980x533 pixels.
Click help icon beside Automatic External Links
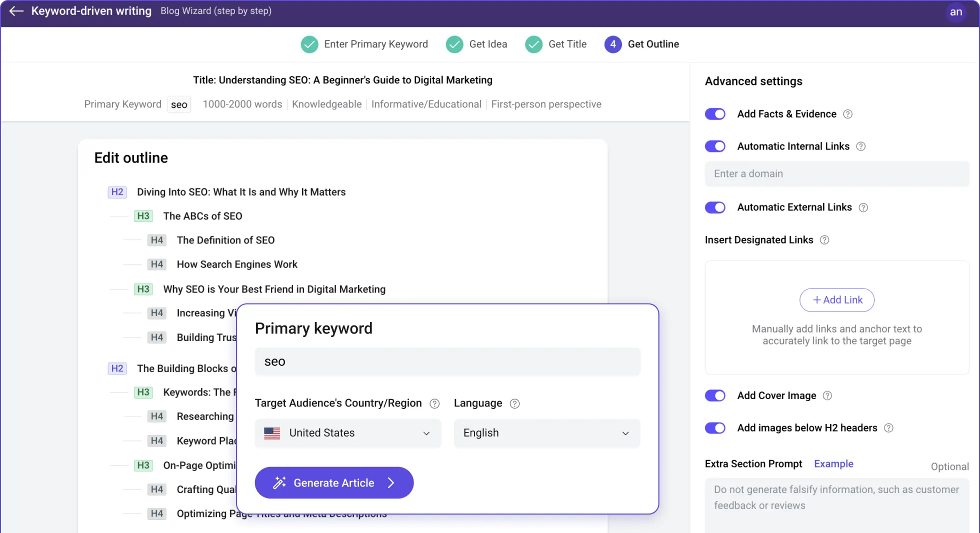863,207
